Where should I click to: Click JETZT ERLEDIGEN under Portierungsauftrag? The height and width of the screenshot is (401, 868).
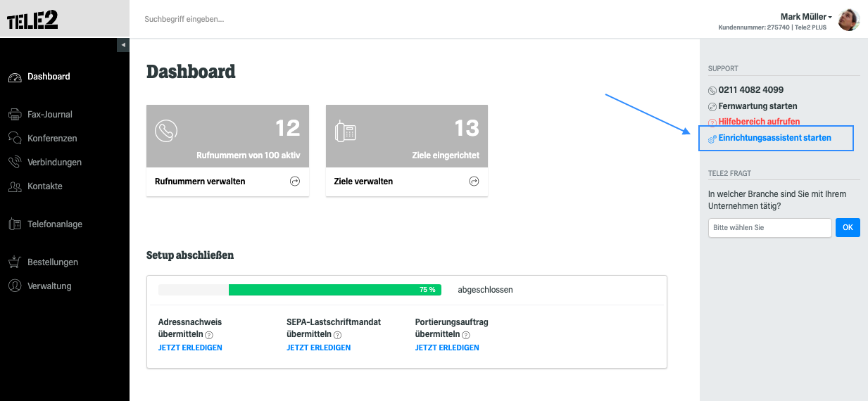click(x=447, y=348)
